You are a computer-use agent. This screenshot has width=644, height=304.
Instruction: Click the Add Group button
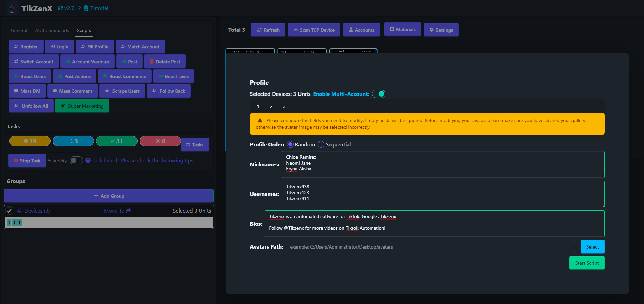point(109,196)
